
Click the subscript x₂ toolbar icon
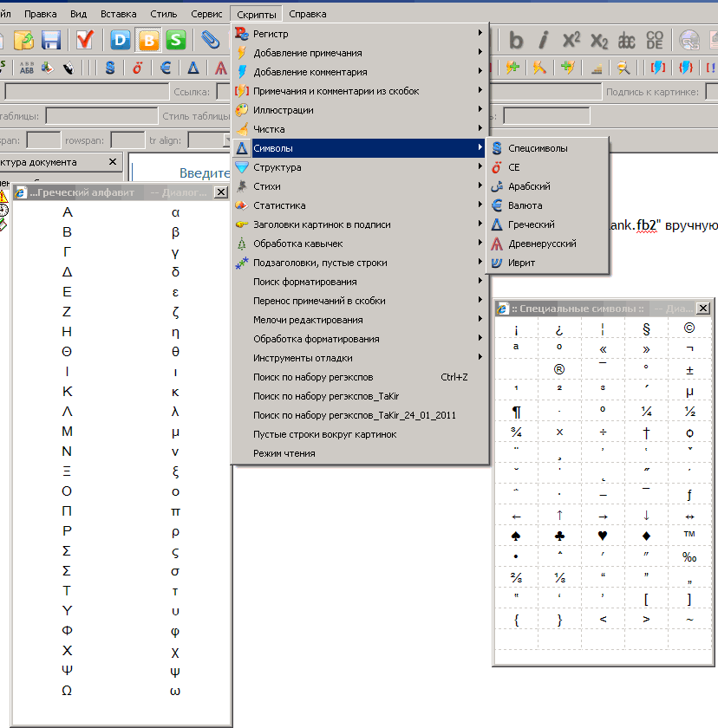597,40
